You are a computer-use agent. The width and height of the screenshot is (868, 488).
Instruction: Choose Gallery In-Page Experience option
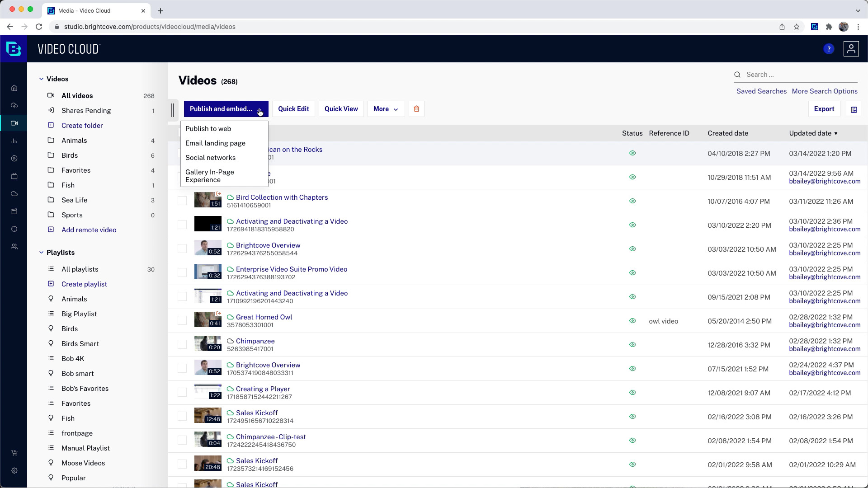point(210,176)
